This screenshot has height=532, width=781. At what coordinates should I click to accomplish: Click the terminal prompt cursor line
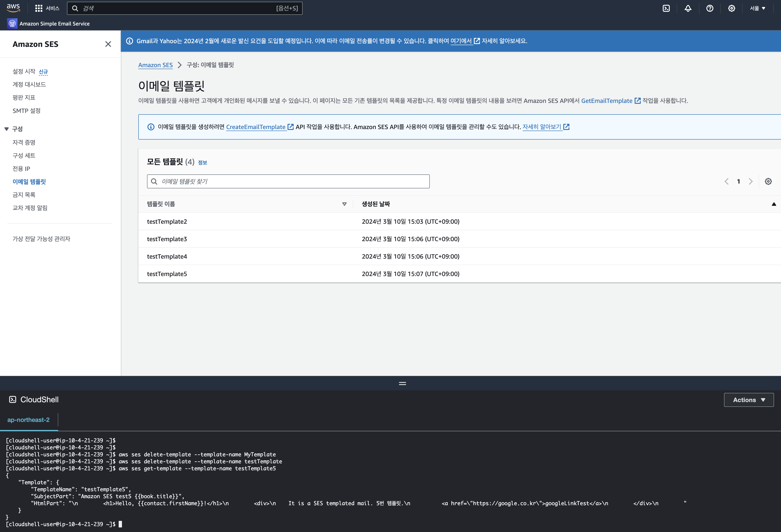64,524
